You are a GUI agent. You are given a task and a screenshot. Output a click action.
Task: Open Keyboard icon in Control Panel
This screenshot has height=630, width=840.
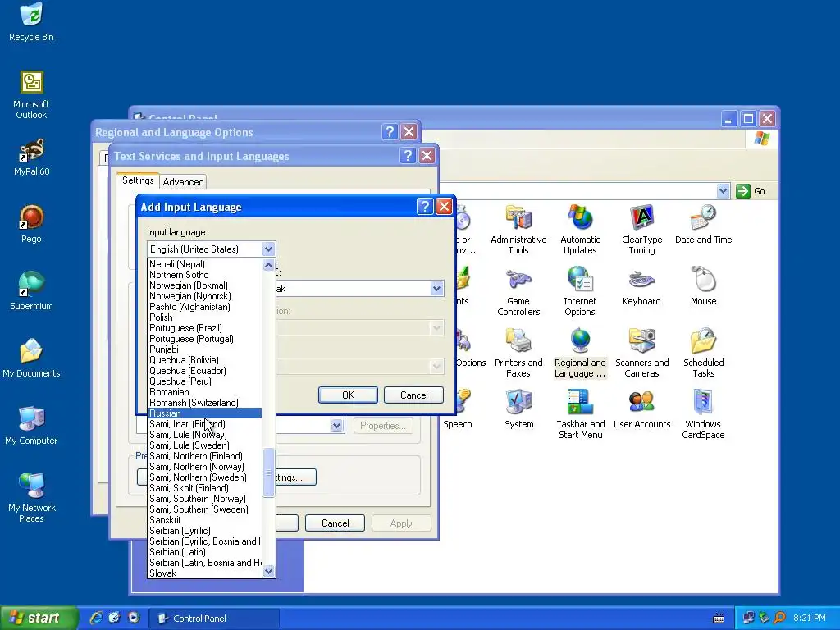coord(641,285)
